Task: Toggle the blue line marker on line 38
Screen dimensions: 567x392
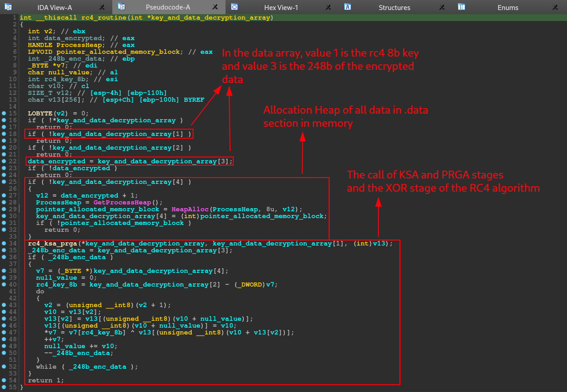Action: pyautogui.click(x=4, y=271)
